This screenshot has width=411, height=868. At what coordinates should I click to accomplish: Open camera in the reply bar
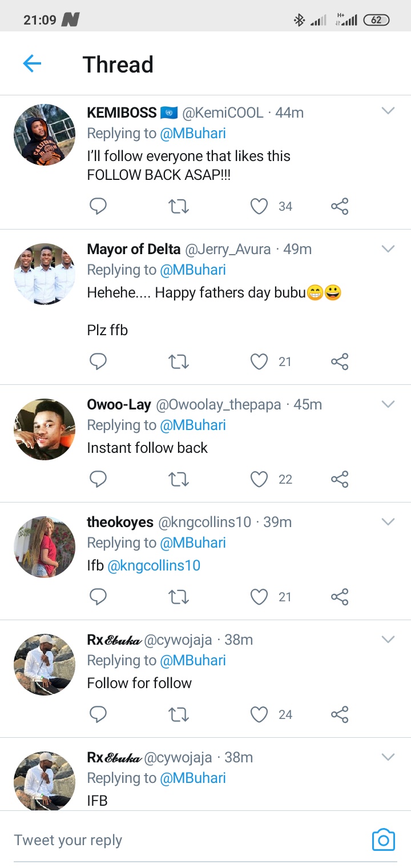[x=383, y=839]
